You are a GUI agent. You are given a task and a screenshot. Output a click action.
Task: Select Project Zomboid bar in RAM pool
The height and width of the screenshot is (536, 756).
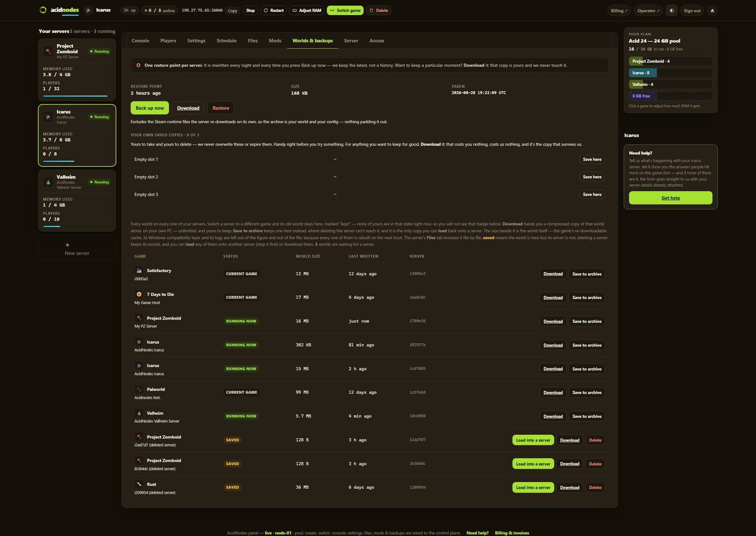click(670, 61)
